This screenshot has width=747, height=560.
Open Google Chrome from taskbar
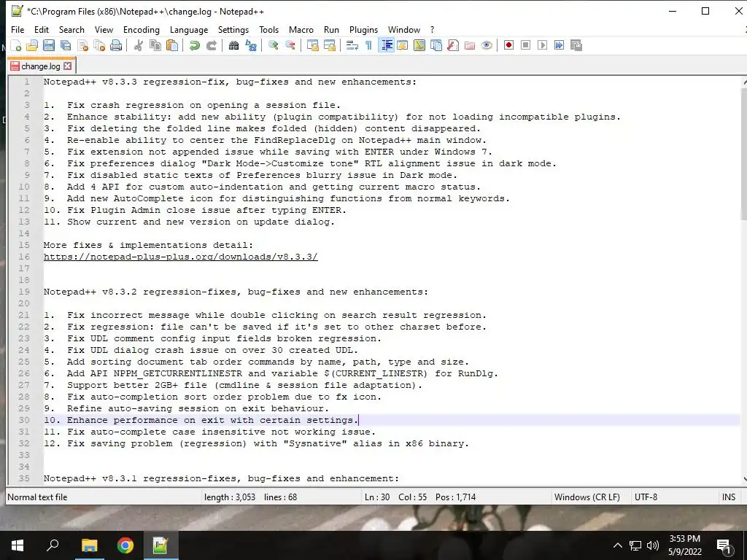point(125,545)
